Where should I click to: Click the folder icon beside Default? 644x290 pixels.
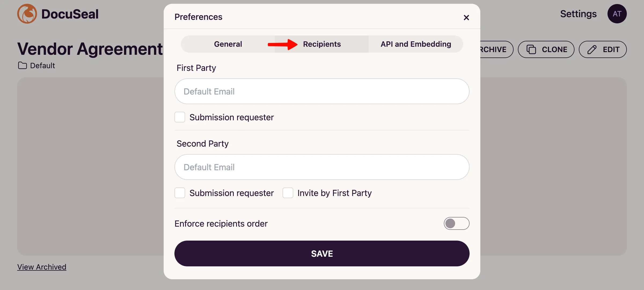point(23,65)
